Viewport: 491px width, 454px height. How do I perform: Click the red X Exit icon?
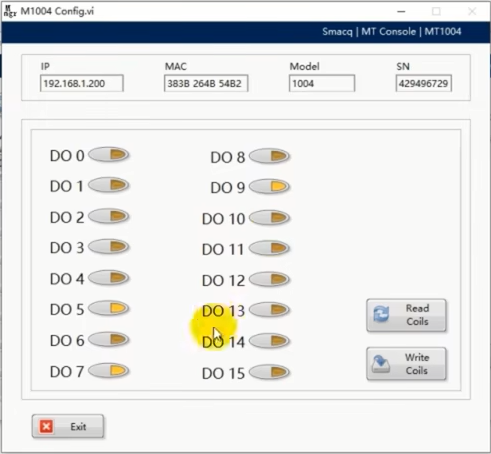pos(46,426)
